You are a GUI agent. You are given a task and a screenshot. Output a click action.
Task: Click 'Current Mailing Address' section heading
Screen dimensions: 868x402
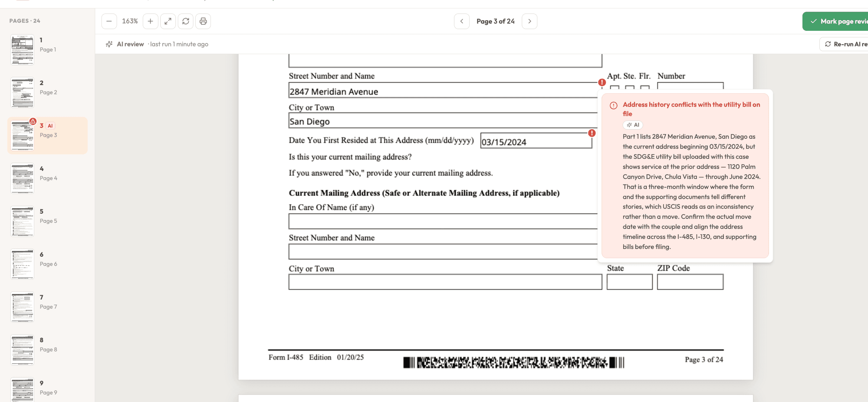[x=424, y=193]
